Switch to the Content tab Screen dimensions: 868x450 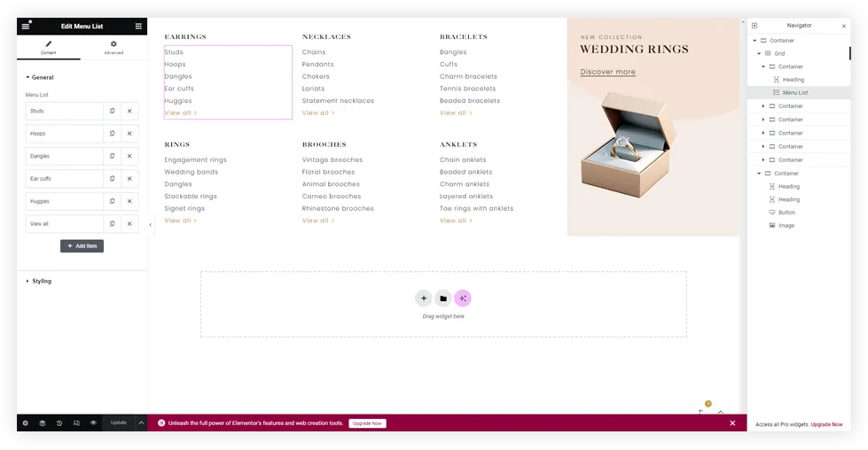(49, 48)
